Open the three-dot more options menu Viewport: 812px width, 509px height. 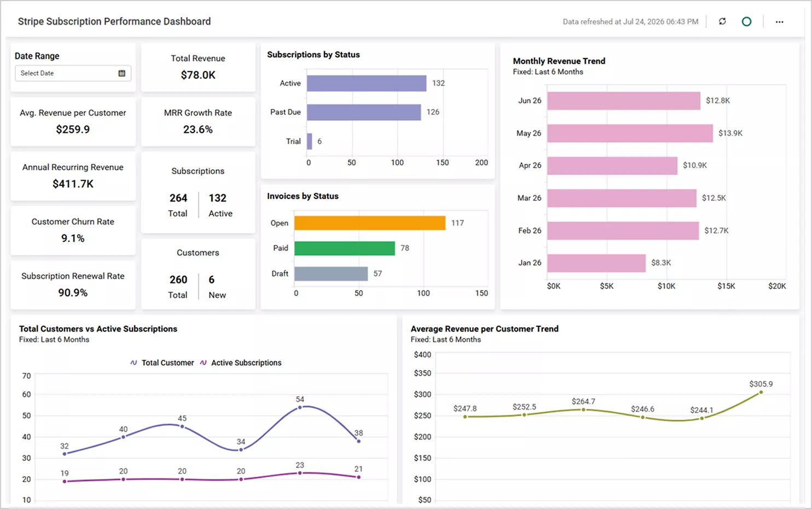779,22
